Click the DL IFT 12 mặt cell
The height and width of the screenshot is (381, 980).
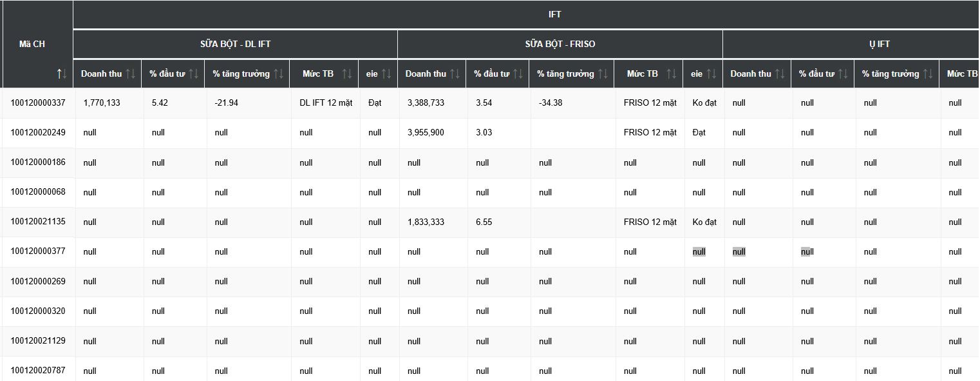click(326, 103)
